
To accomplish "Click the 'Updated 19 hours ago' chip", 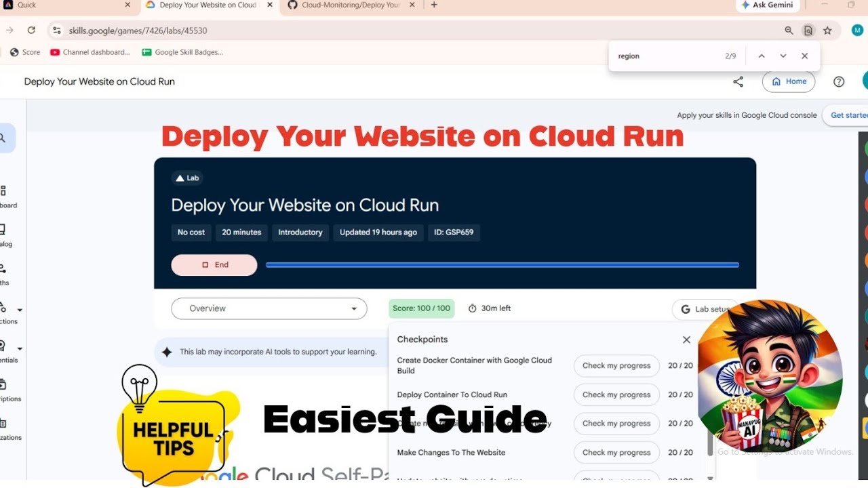I will point(378,232).
